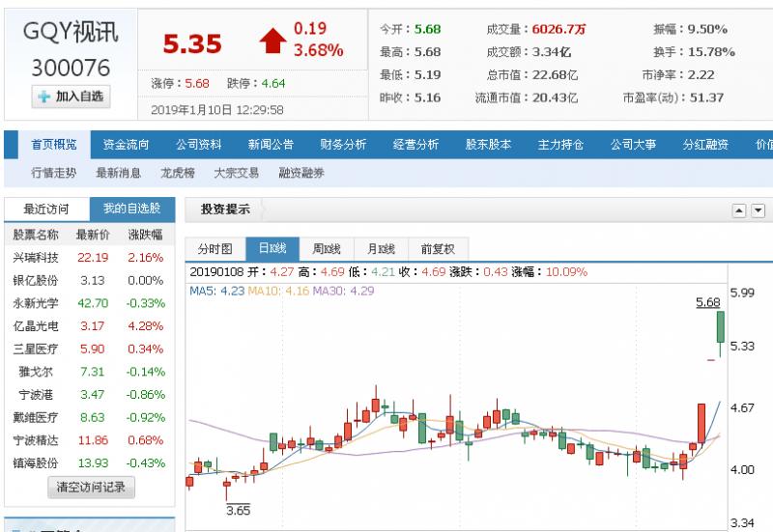The height and width of the screenshot is (532, 773).
Task: Go to the 股东股本 tab
Action: pos(488,145)
